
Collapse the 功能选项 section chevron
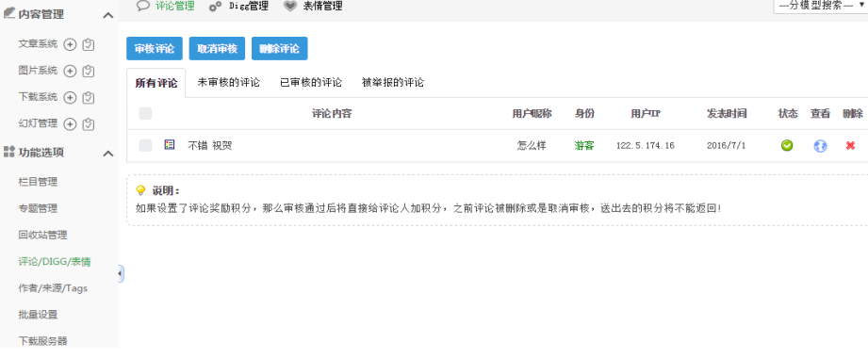(x=108, y=154)
